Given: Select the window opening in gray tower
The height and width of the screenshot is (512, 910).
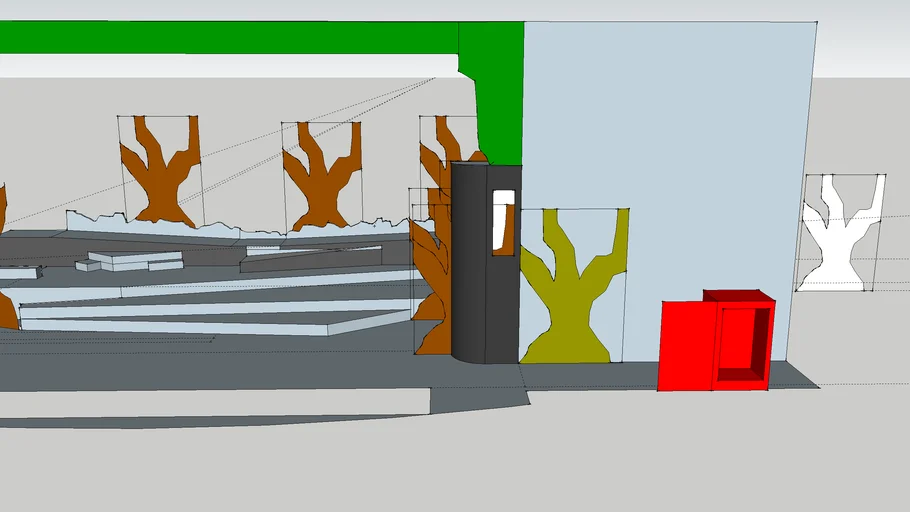Looking at the screenshot, I should click(x=504, y=222).
